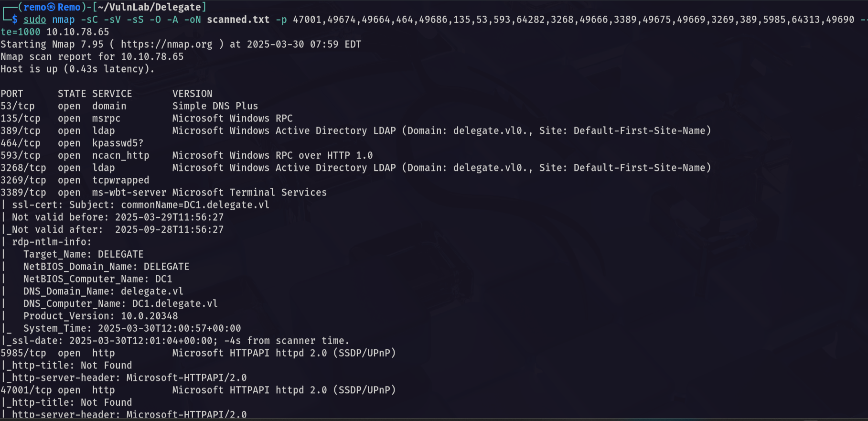Click the scanned.txt output filename

(238, 20)
